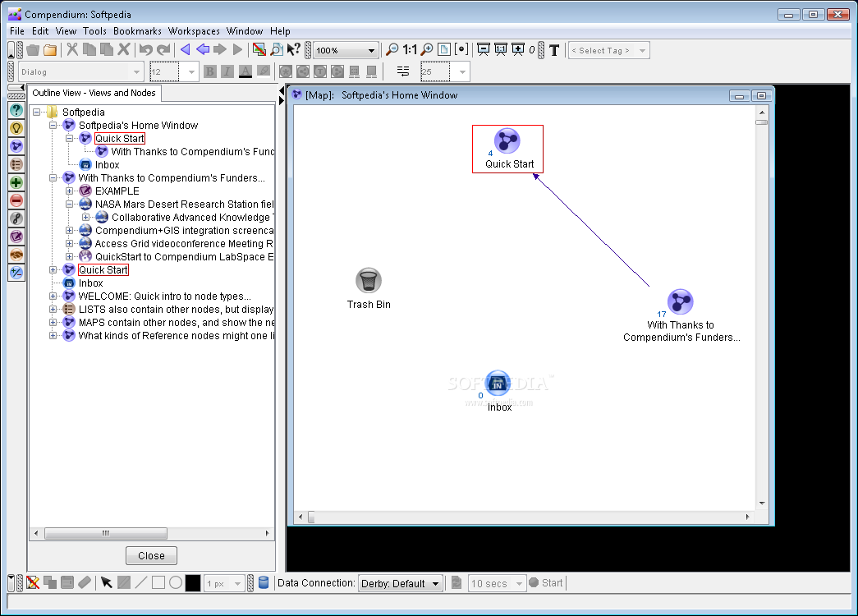Zoom out with the minus magnifier icon
The width and height of the screenshot is (858, 616).
(x=392, y=50)
